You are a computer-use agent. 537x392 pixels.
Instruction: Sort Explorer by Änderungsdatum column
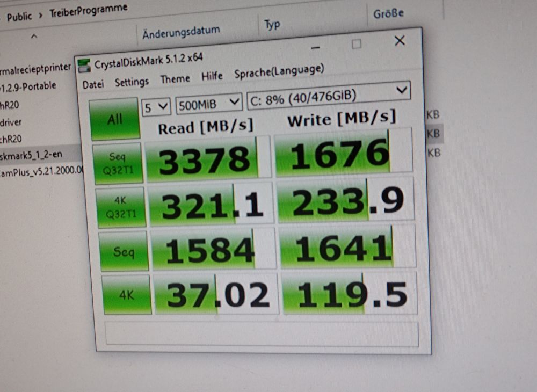coord(181,33)
